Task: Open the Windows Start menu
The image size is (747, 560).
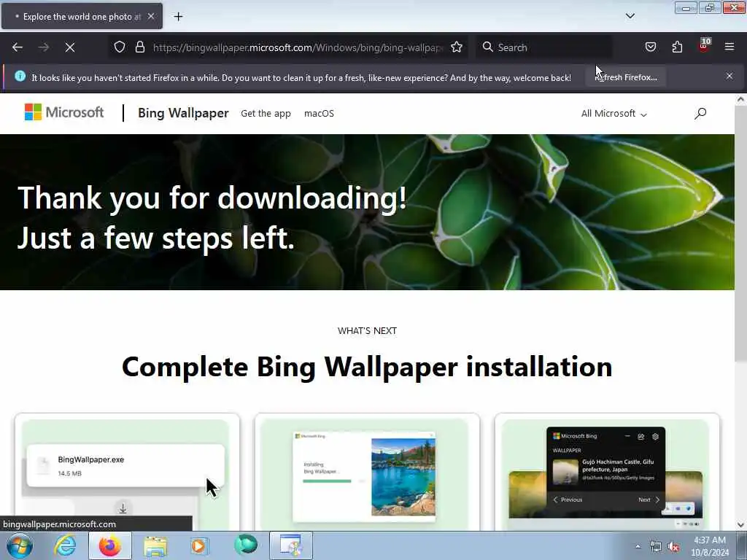Action: pyautogui.click(x=19, y=545)
